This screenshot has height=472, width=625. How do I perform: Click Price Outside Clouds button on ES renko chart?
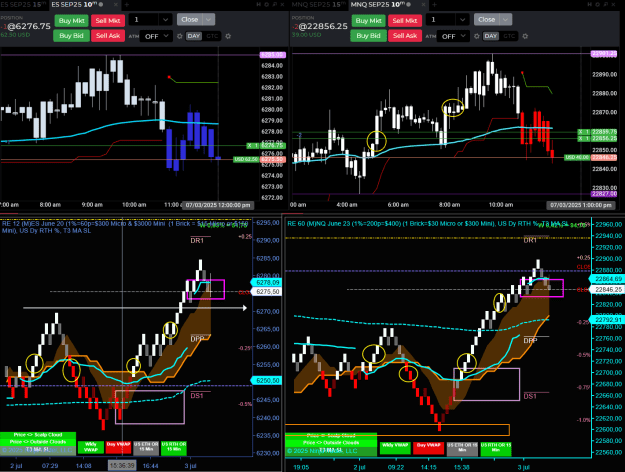38,442
